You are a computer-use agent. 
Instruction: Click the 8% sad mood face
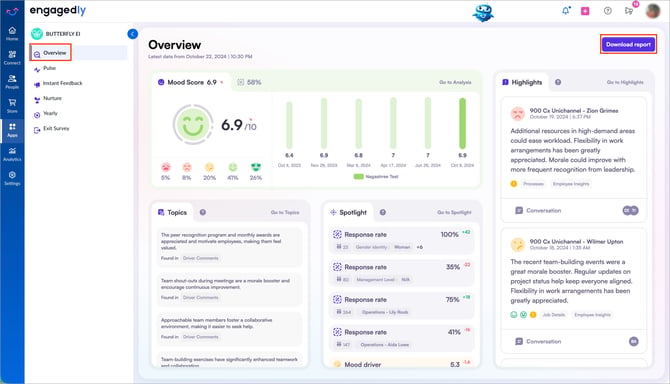(x=187, y=167)
